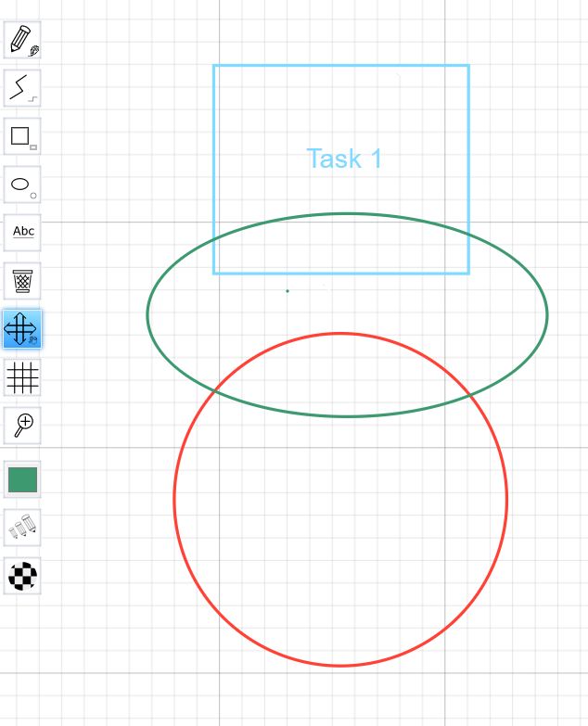This screenshot has height=726, width=588.
Task: Select the trash can Eraser tool
Action: (x=22, y=281)
